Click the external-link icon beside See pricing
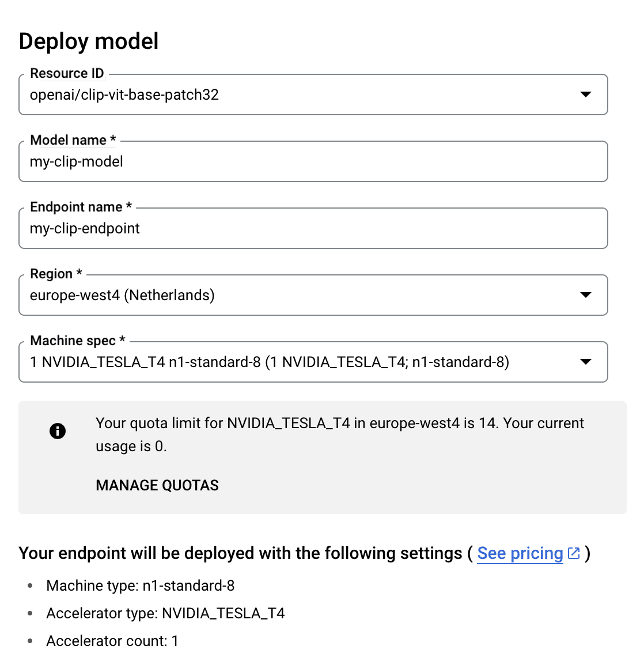The image size is (644, 665). 574,553
